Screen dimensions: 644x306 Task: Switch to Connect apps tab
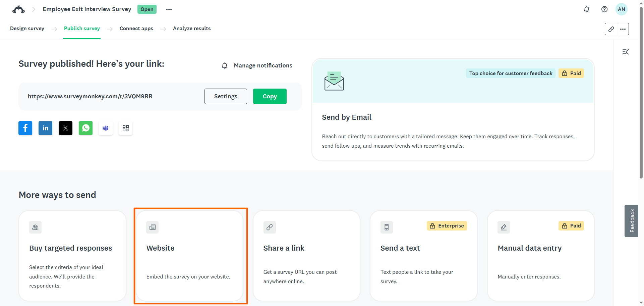pyautogui.click(x=136, y=29)
